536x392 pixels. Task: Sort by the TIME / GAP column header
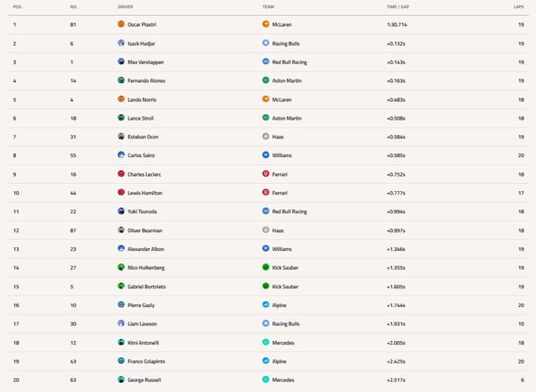coord(398,6)
